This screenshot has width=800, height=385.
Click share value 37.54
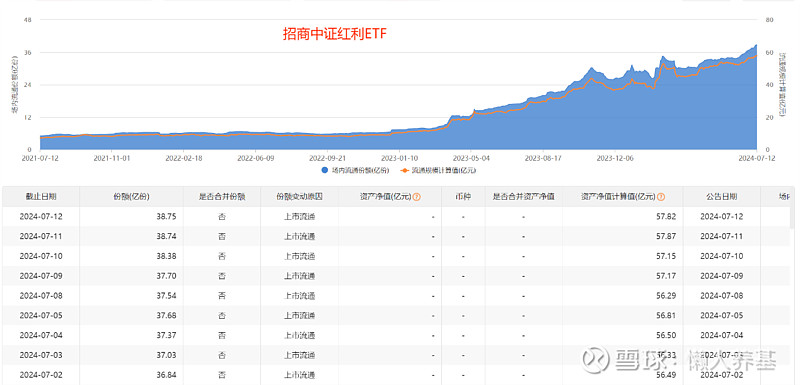click(167, 296)
